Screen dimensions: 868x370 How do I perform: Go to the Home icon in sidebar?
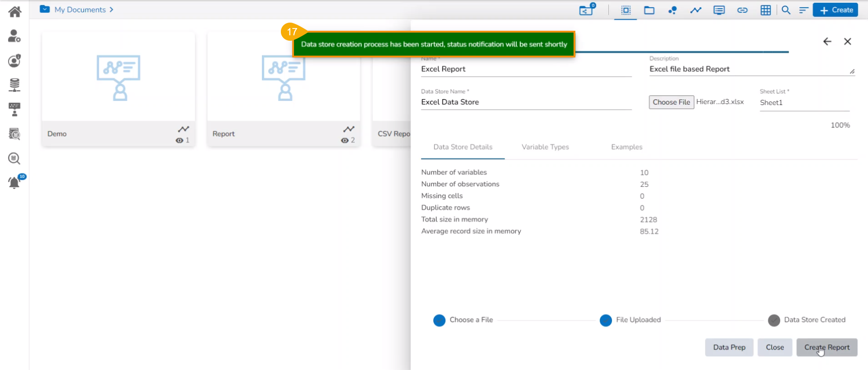click(x=14, y=11)
